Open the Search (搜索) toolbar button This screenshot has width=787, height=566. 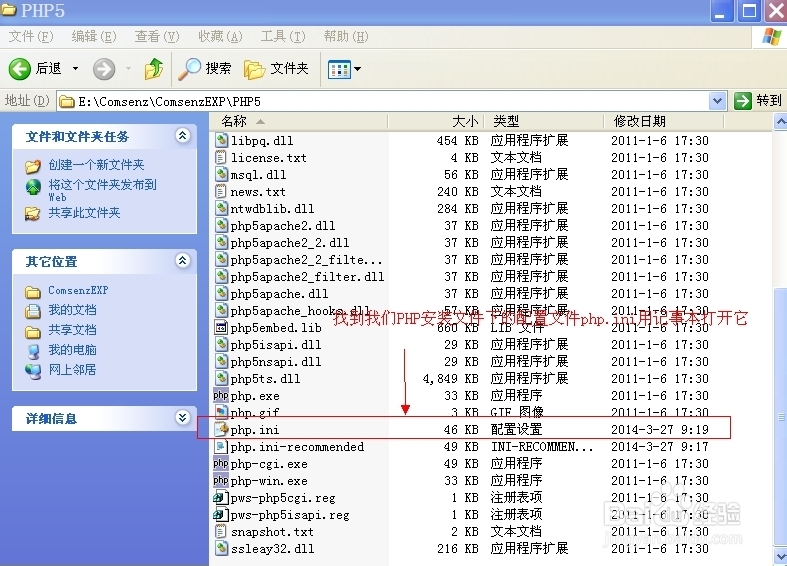205,69
